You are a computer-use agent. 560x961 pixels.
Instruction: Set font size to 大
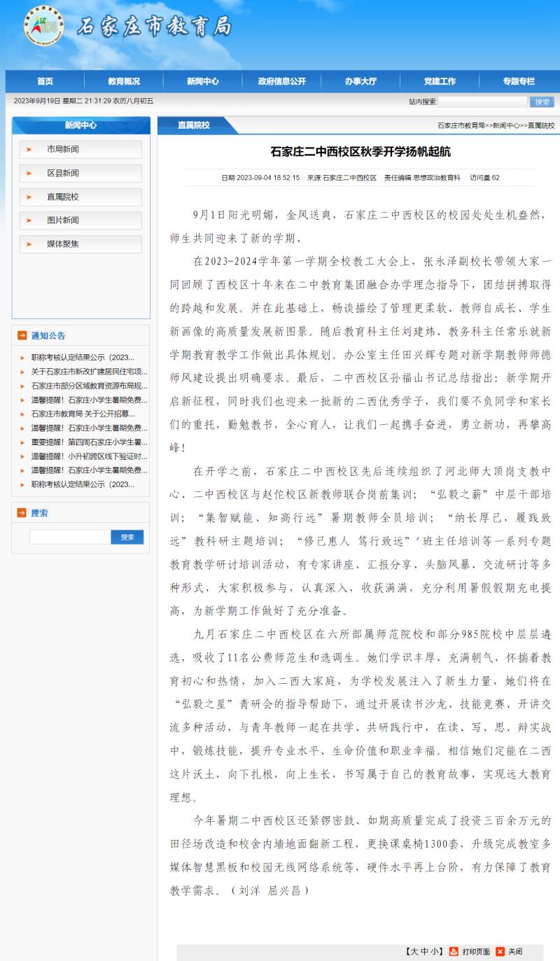[414, 951]
